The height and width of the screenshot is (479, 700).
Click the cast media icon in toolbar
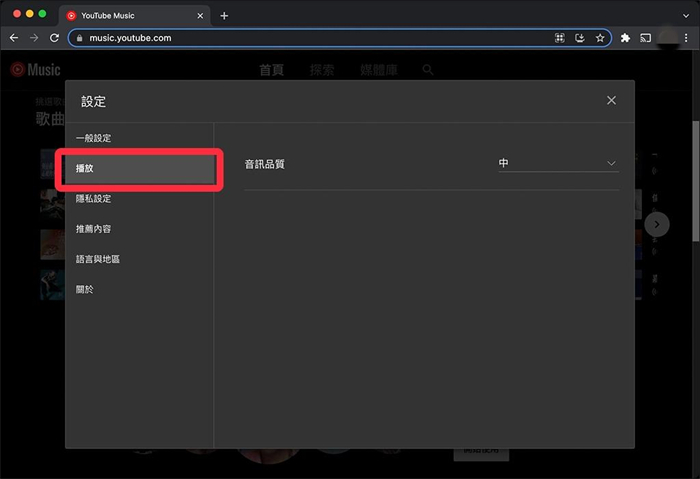tap(646, 38)
